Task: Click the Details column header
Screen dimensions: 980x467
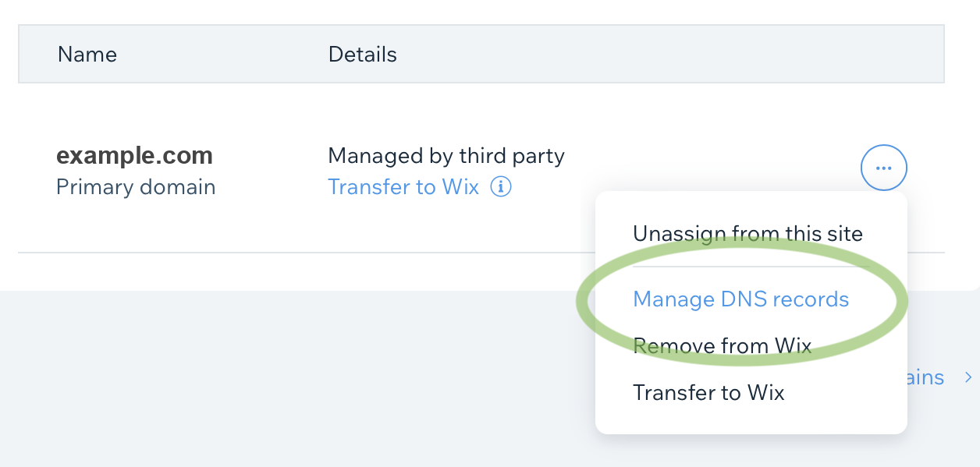Action: click(x=362, y=54)
